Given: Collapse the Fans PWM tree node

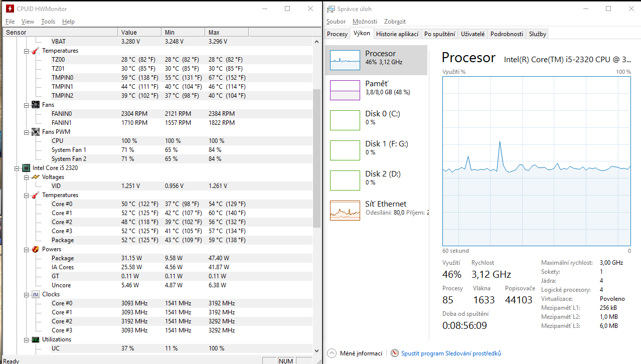Looking at the screenshot, I should point(27,132).
